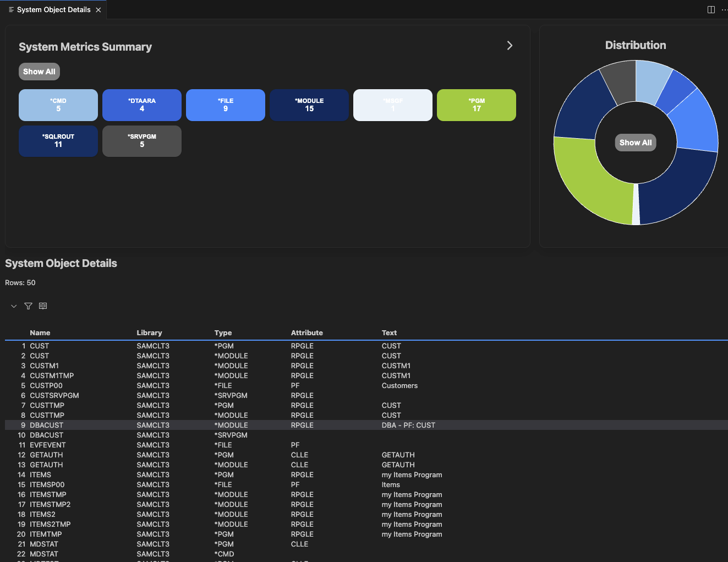Open the column layout icon beside filter
728x562 pixels.
[x=43, y=306]
